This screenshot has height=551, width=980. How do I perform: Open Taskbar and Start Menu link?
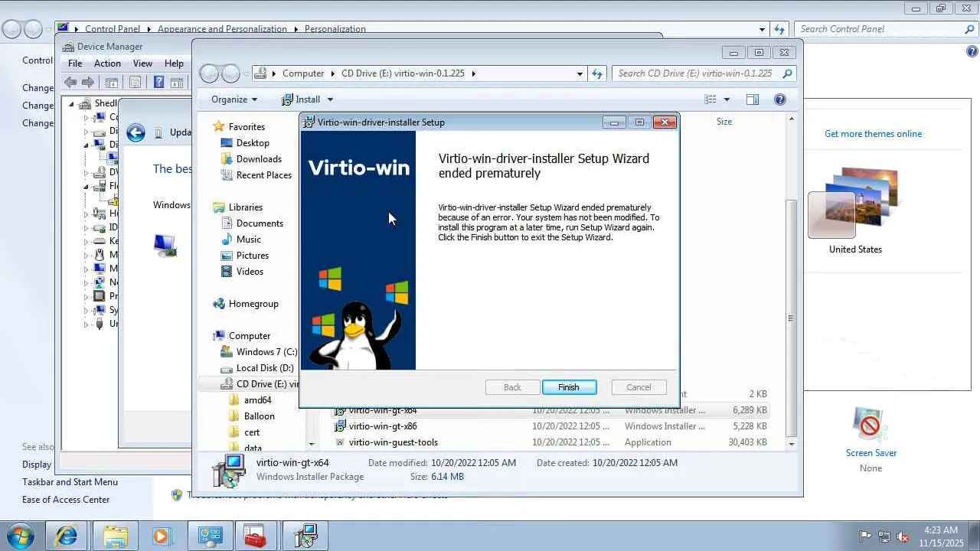[x=70, y=482]
